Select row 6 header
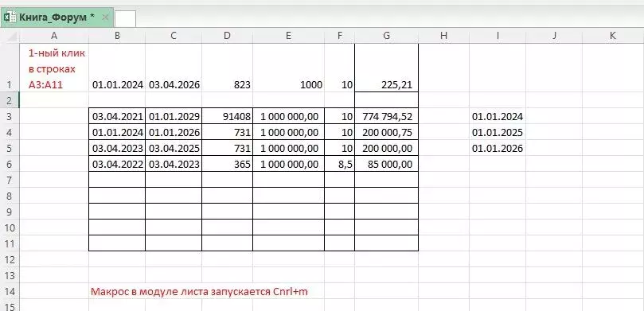Viewport: 644px width, 311px height. click(x=10, y=164)
